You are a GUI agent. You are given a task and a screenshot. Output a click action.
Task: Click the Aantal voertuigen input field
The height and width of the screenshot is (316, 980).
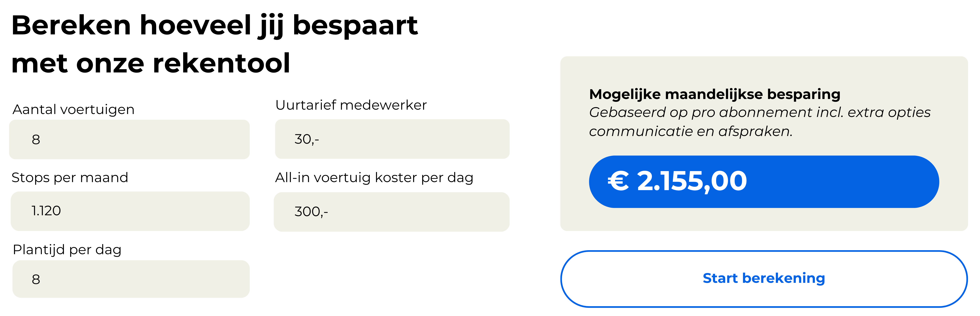coord(129,139)
